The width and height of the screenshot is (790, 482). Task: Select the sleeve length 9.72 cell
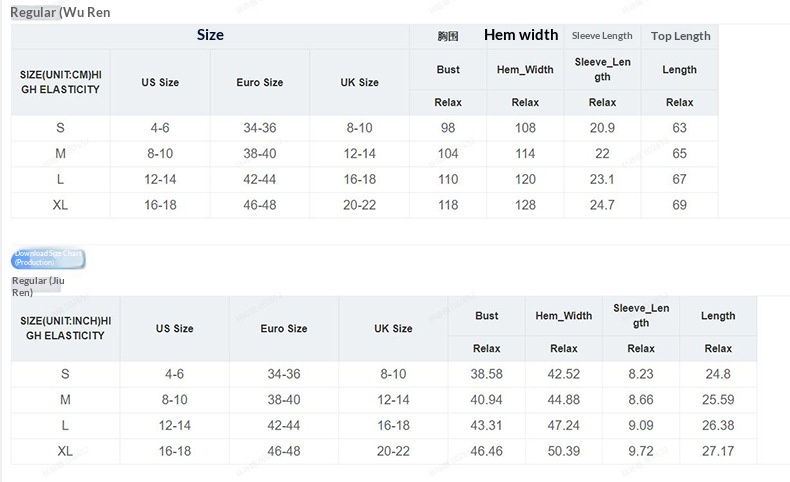tap(641, 451)
